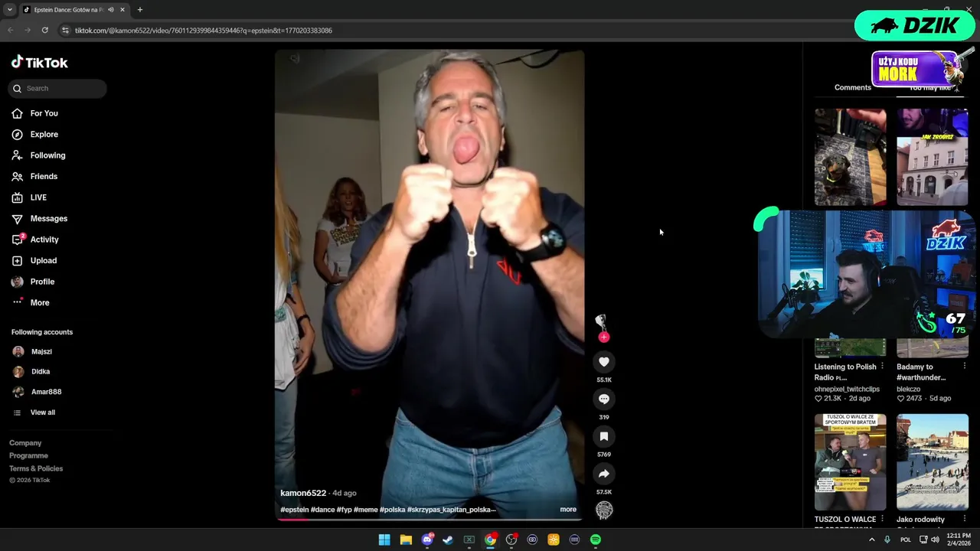Screen dimensions: 980x551
Task: Go back in browser history
Action: click(11, 31)
